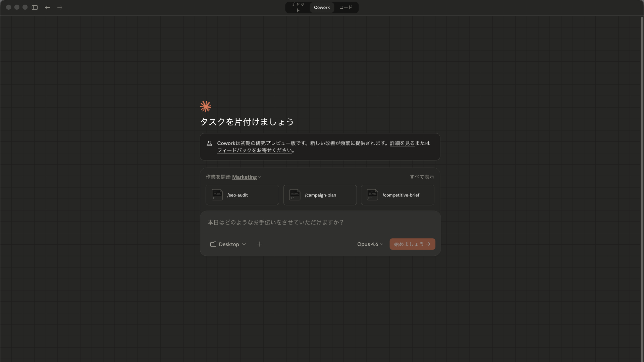Click the /seo-audit command document icon
Screen dimensions: 644x362
217,195
